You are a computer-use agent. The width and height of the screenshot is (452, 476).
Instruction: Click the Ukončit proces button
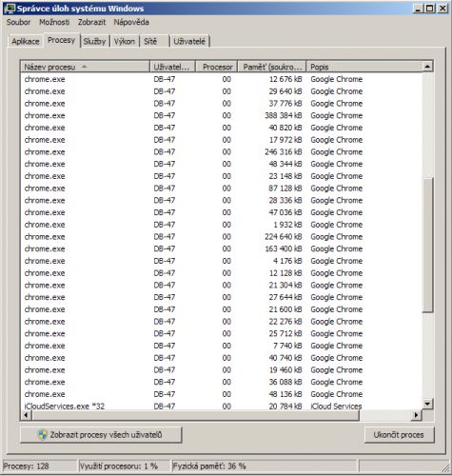coord(399,434)
